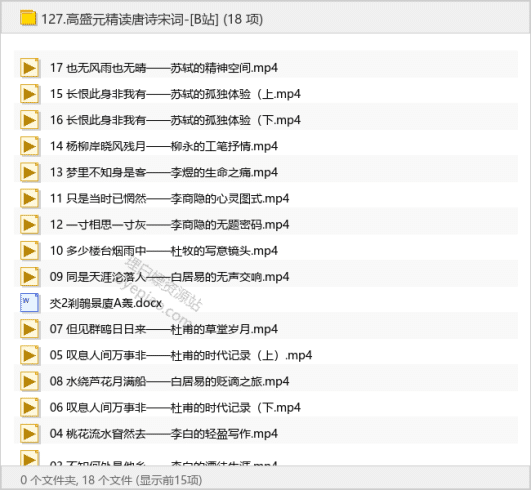The image size is (531, 490).
Task: Click video icon for 04 桃花流水窅然去
Action: (x=29, y=433)
